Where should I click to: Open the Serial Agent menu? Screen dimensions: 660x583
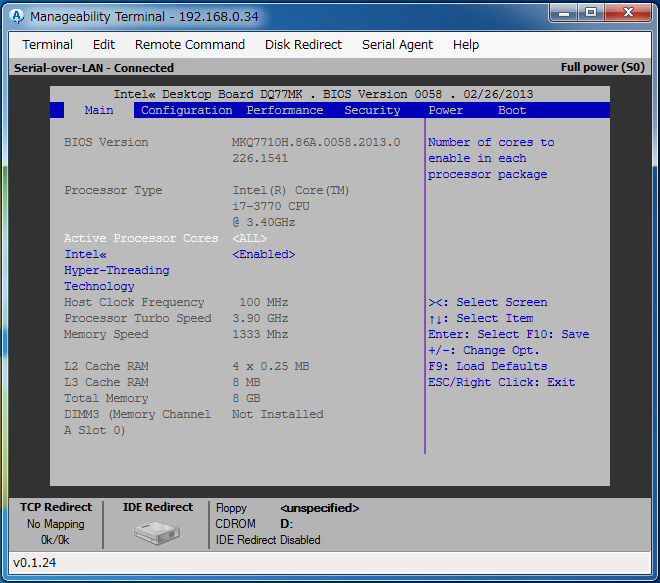[397, 45]
